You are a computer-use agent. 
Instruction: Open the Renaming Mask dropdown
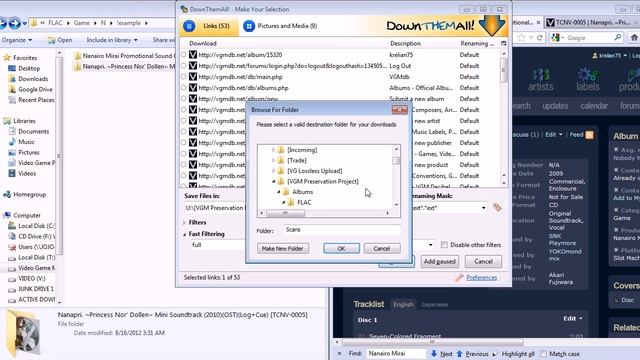(x=484, y=208)
